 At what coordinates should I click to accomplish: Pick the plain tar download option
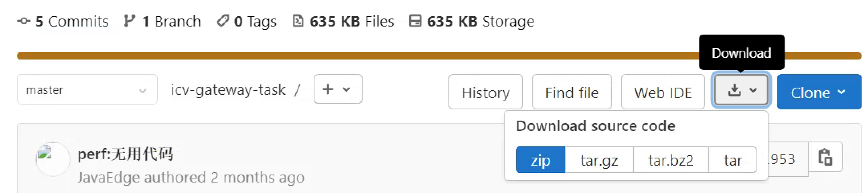[x=732, y=160]
